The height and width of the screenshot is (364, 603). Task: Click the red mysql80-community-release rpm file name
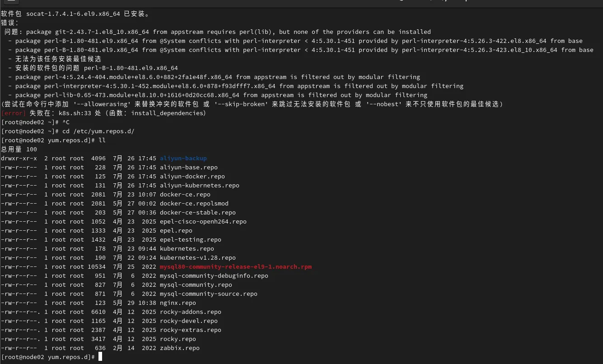(x=236, y=266)
